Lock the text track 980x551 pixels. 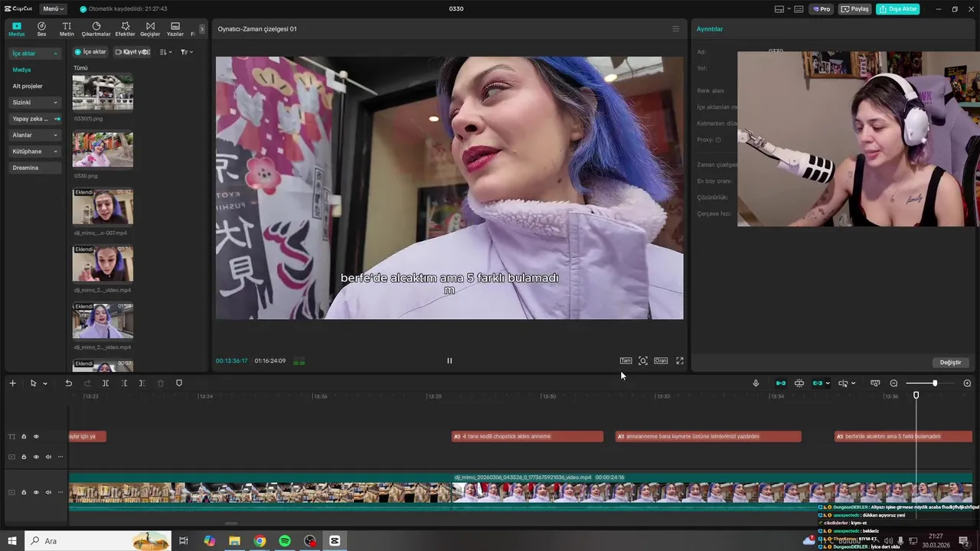[24, 436]
